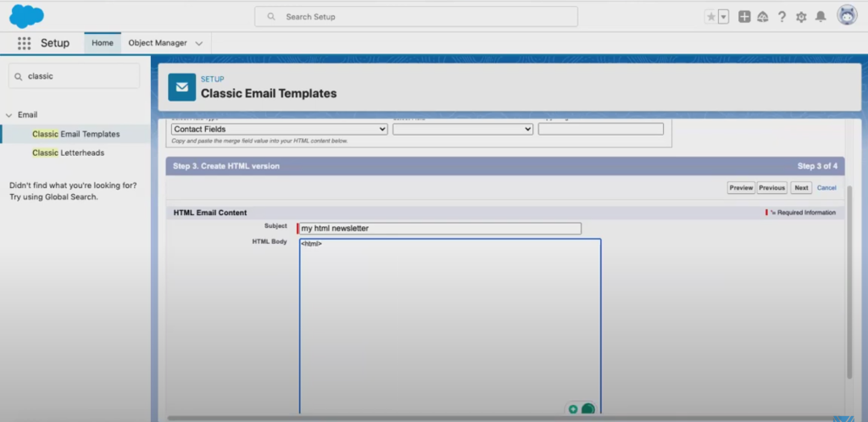Viewport: 868px width, 422px height.
Task: Click the Salesforce cloud logo
Action: pyautogui.click(x=26, y=16)
